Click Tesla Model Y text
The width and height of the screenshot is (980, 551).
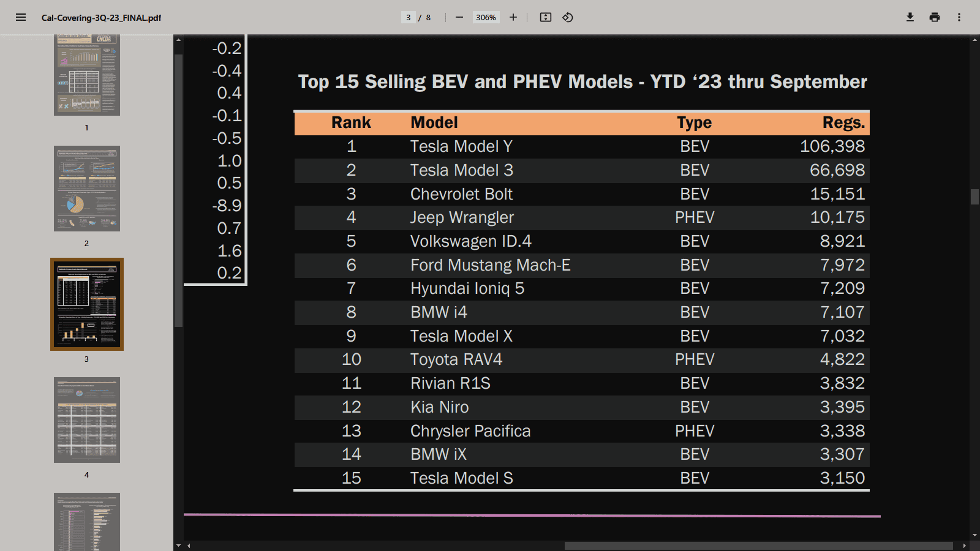[x=461, y=146]
